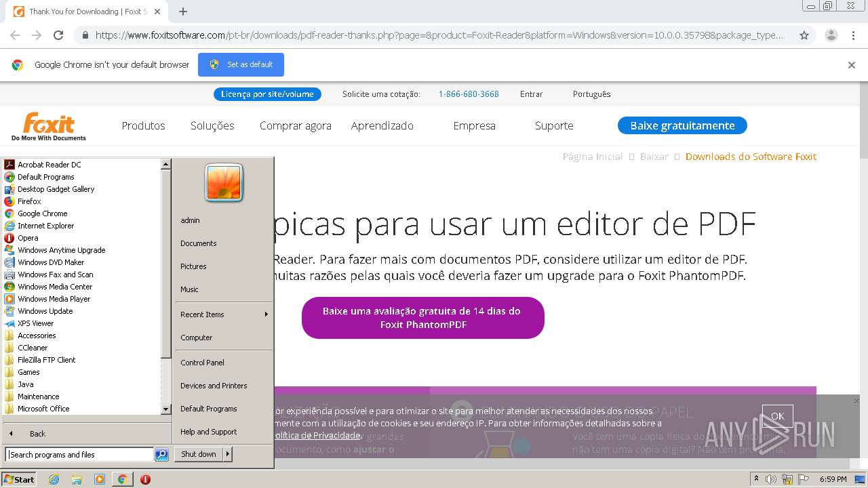Click Chrome address bar URL
868x488 pixels.
pyautogui.click(x=439, y=35)
